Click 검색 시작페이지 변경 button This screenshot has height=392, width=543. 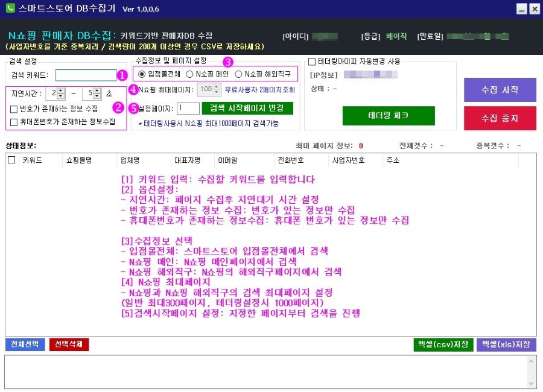[x=247, y=108]
